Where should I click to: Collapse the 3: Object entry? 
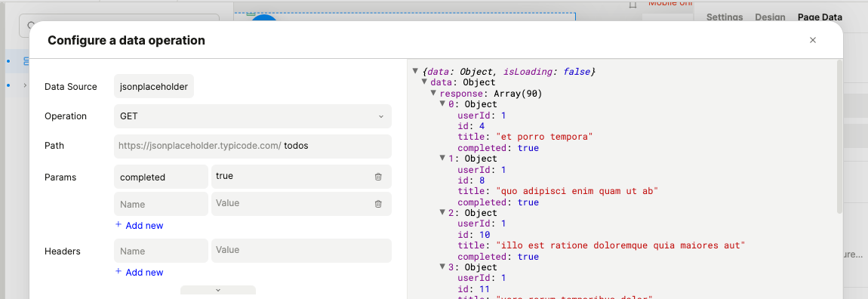pyautogui.click(x=442, y=267)
